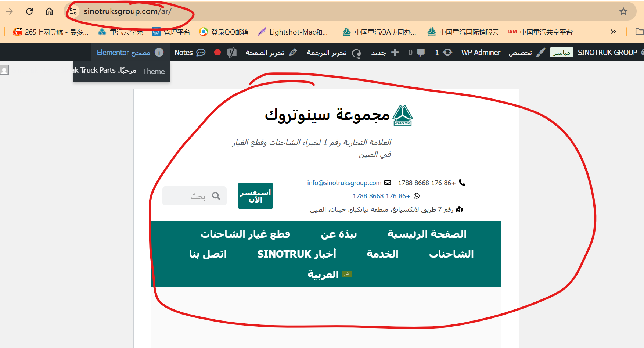Open SINOTRUK GROUP site menu
644x348 pixels.
[x=607, y=53]
